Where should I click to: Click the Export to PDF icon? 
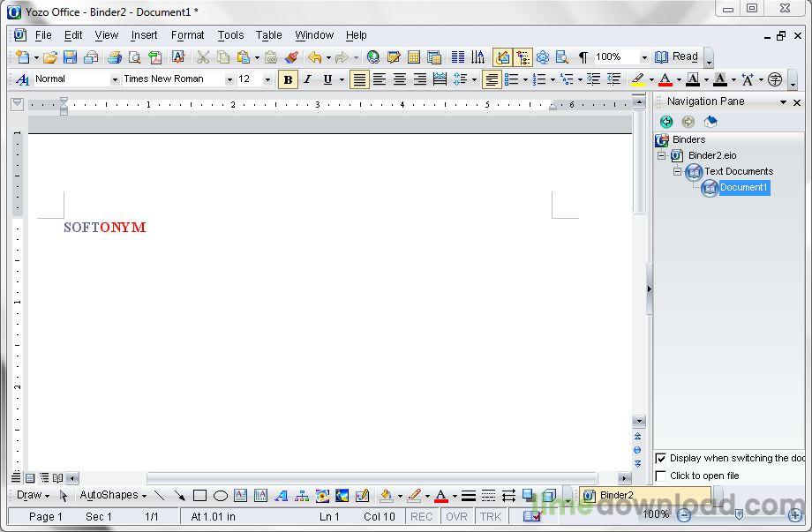point(154,57)
